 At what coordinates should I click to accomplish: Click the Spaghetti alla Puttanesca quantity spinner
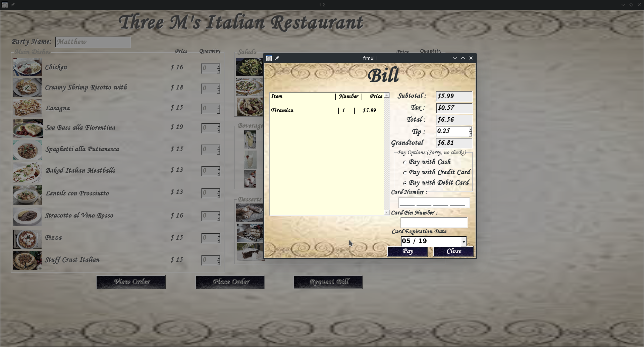point(211,150)
